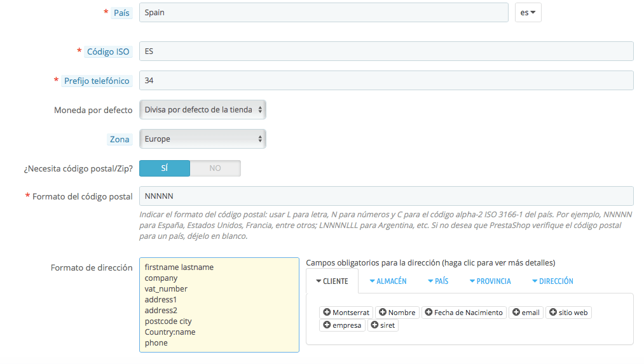Select the DIRECCIÓN tab

tap(552, 281)
